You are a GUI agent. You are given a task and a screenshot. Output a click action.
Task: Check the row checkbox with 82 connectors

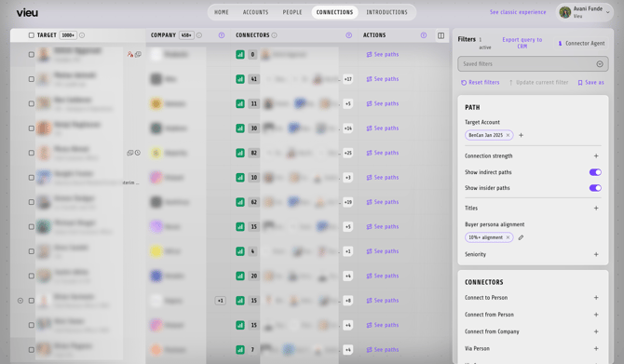click(x=32, y=153)
